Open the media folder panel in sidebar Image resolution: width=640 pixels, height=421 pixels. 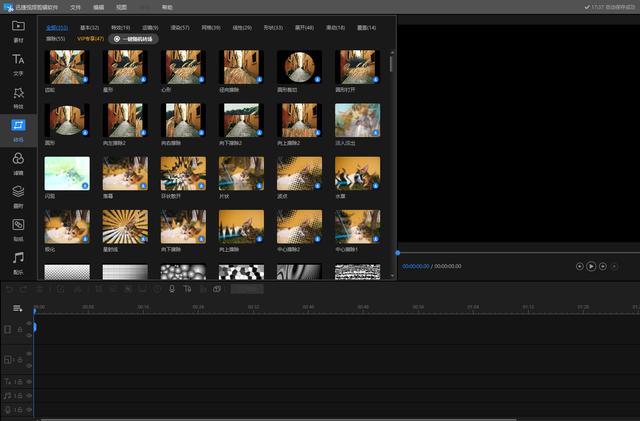pyautogui.click(x=18, y=31)
